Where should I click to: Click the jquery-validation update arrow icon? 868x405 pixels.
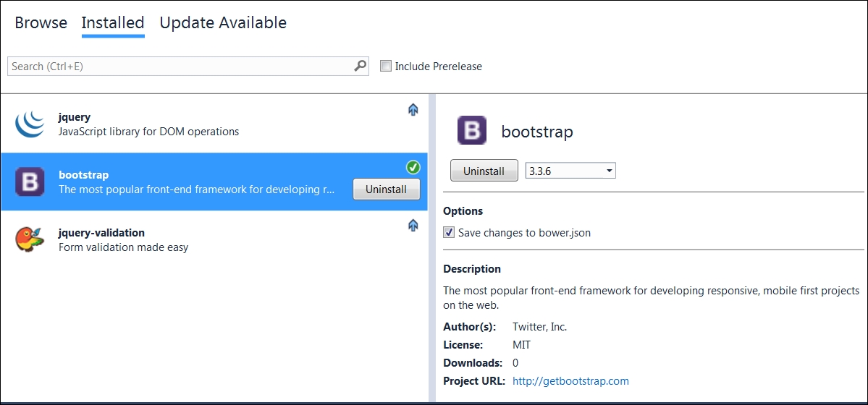(x=413, y=225)
